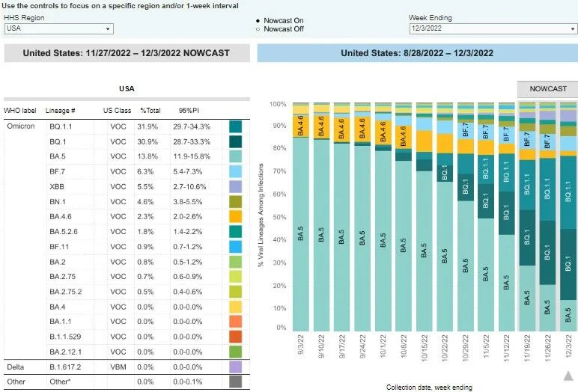578x392 pixels.
Task: Click the 28.7-33.3% interval cell
Action: (192, 142)
